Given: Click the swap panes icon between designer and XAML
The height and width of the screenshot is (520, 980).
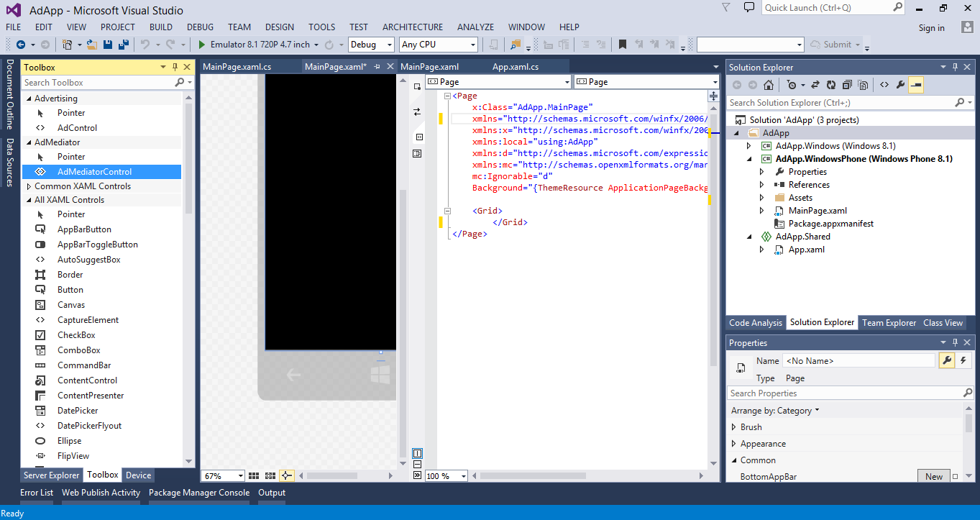Looking at the screenshot, I should click(417, 111).
